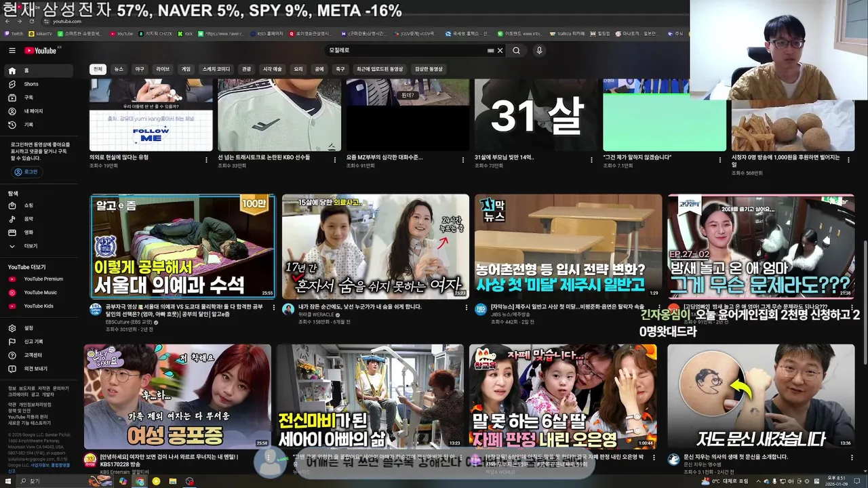Click the 로그인 sign-in button
868x488 pixels.
point(26,172)
